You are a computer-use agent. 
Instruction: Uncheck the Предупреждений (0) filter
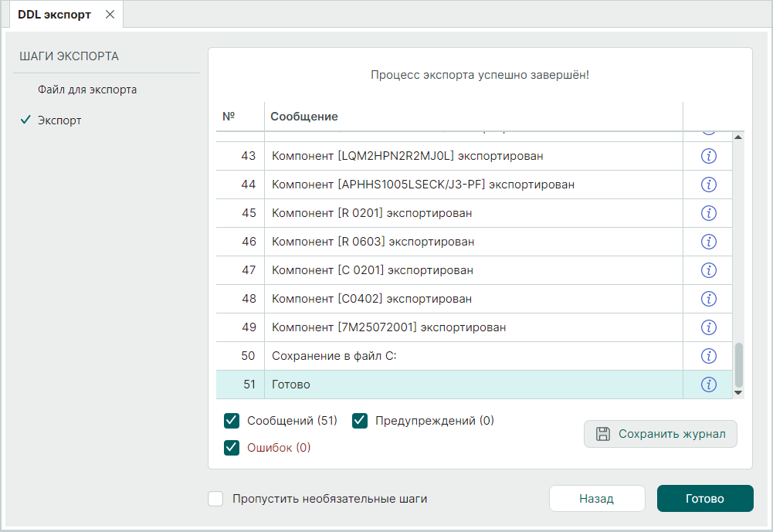[360, 421]
